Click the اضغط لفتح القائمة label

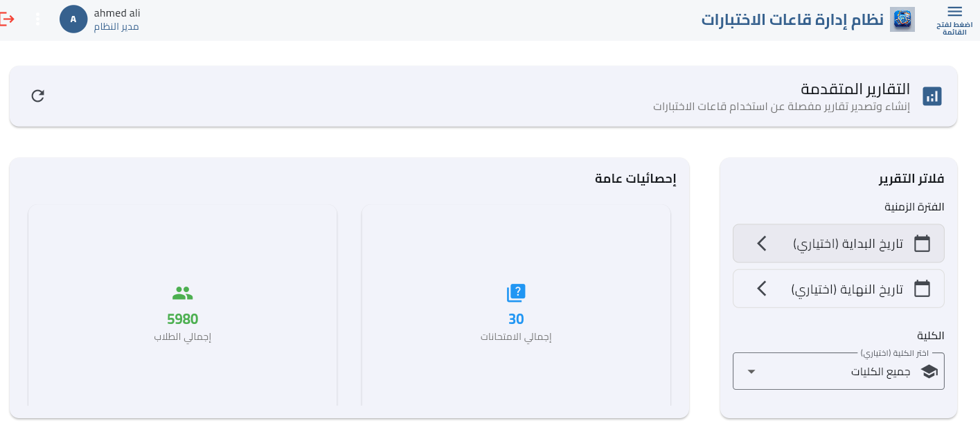pyautogui.click(x=954, y=28)
